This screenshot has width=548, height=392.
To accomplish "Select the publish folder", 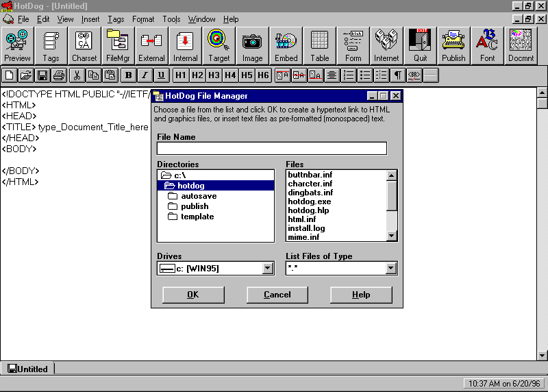I will [216, 206].
